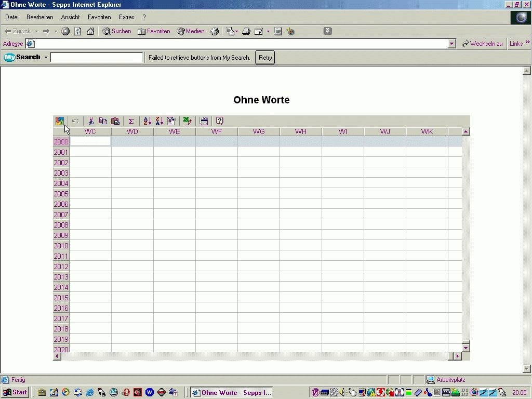The height and width of the screenshot is (399, 532).
Task: Click the Copy icon in spreadsheet toolbar
Action: 103,121
